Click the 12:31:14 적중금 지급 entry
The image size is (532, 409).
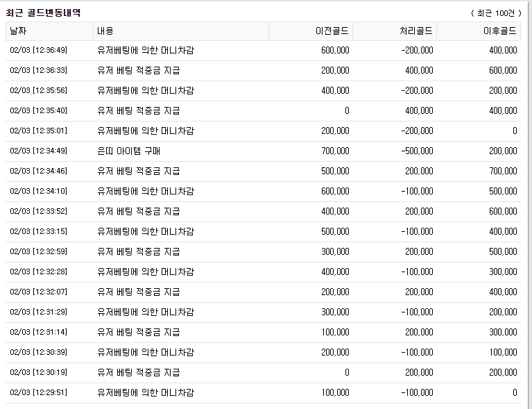(139, 332)
